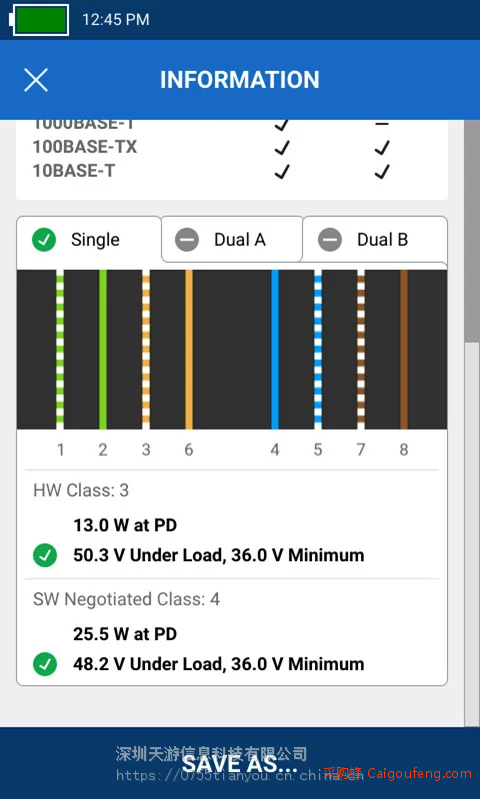Select the solid green wire for pin 2
The height and width of the screenshot is (799, 480).
[x=103, y=350]
